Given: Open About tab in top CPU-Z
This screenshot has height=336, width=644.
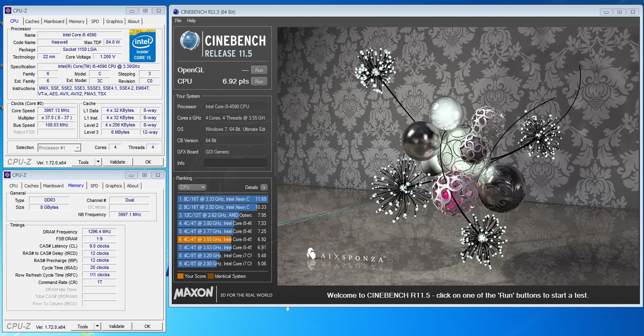Looking at the screenshot, I should 133,21.
